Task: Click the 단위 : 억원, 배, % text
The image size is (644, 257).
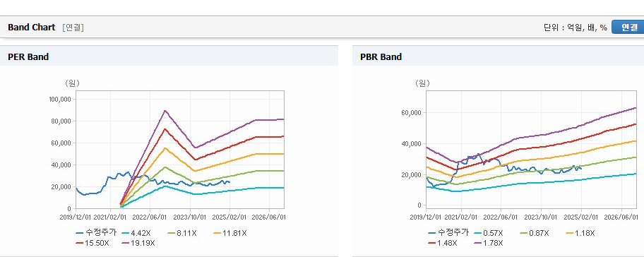Action: point(575,28)
